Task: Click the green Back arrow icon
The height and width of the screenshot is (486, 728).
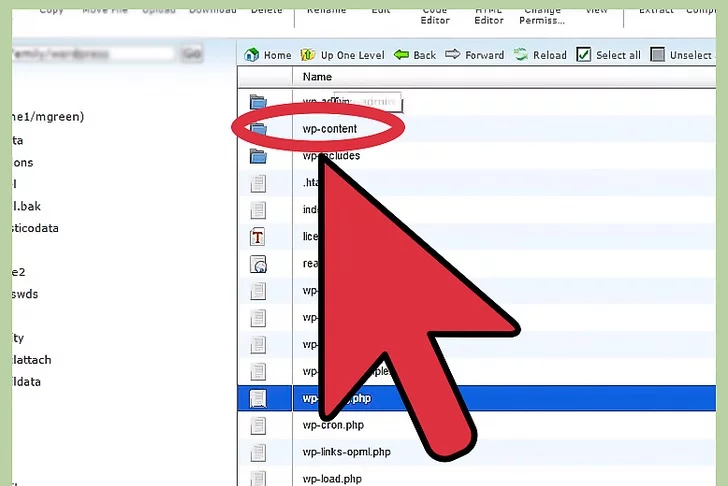Action: pyautogui.click(x=401, y=55)
